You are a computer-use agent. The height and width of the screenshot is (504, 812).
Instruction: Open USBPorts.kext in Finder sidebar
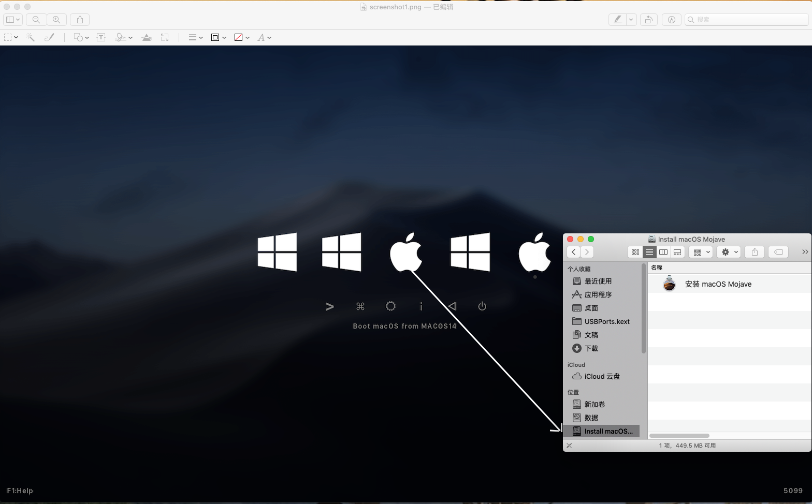pos(606,321)
